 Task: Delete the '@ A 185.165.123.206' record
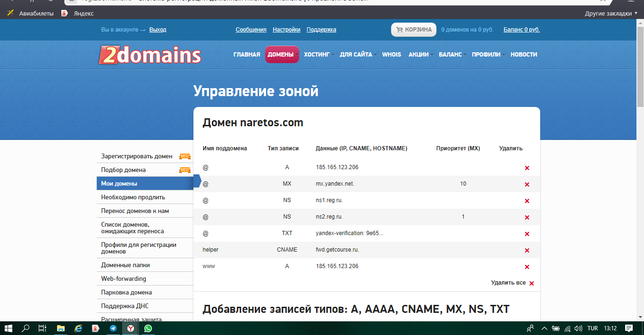527,168
